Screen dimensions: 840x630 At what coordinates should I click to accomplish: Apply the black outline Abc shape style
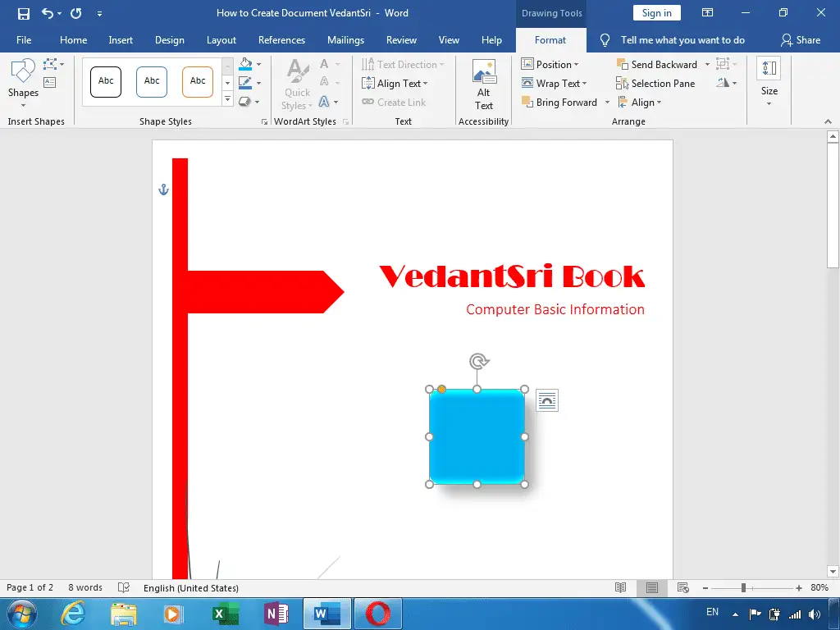point(106,81)
